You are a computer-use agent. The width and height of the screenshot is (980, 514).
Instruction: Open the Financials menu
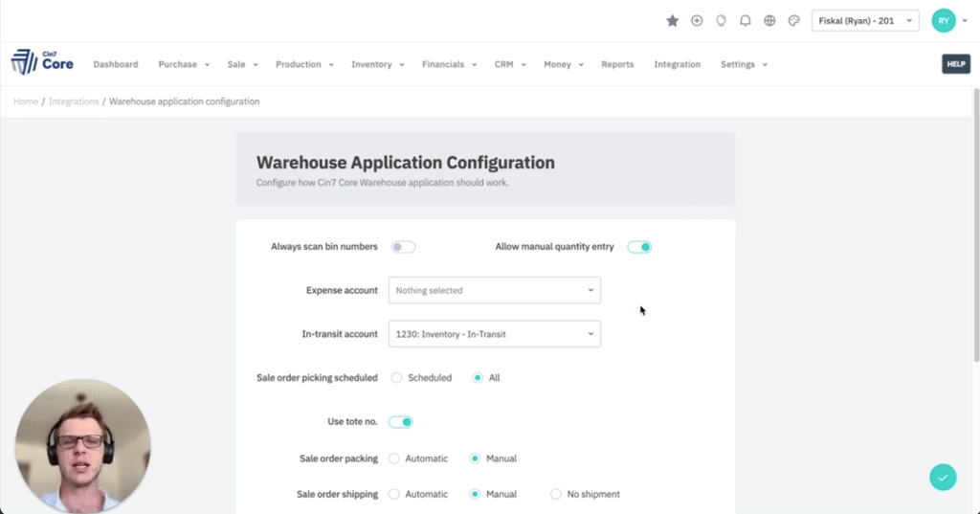[x=449, y=64]
